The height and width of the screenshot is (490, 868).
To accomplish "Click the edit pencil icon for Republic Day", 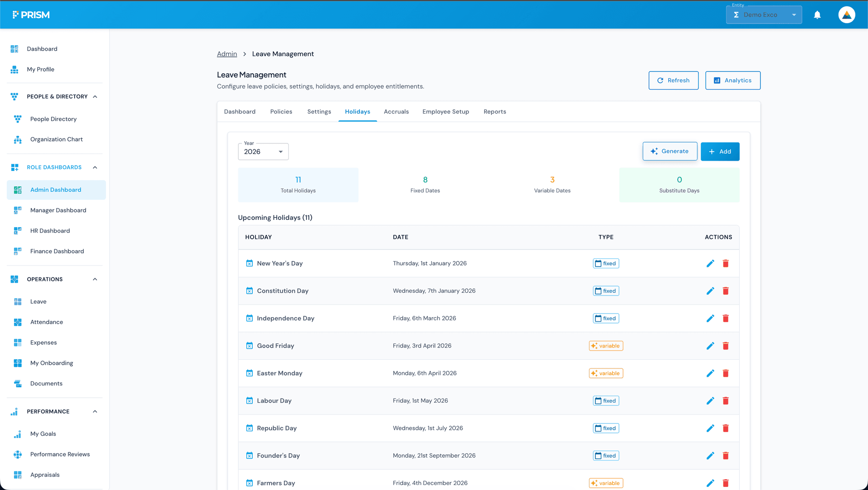I will point(710,428).
